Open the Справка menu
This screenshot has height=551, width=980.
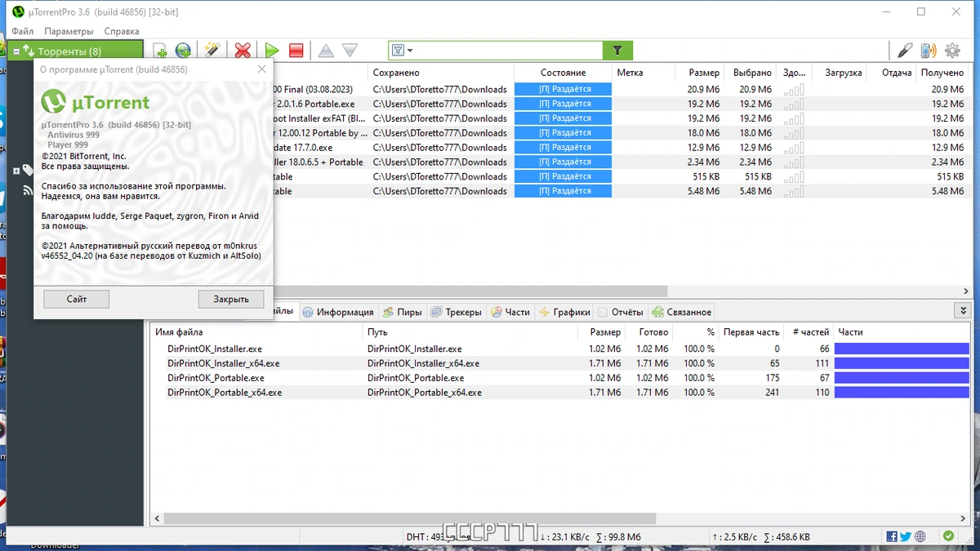click(x=122, y=31)
